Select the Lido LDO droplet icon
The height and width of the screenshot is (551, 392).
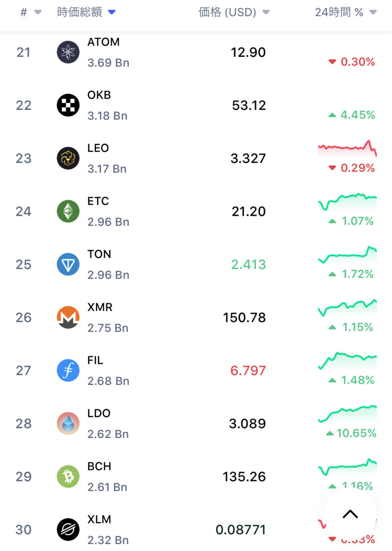[x=68, y=424]
